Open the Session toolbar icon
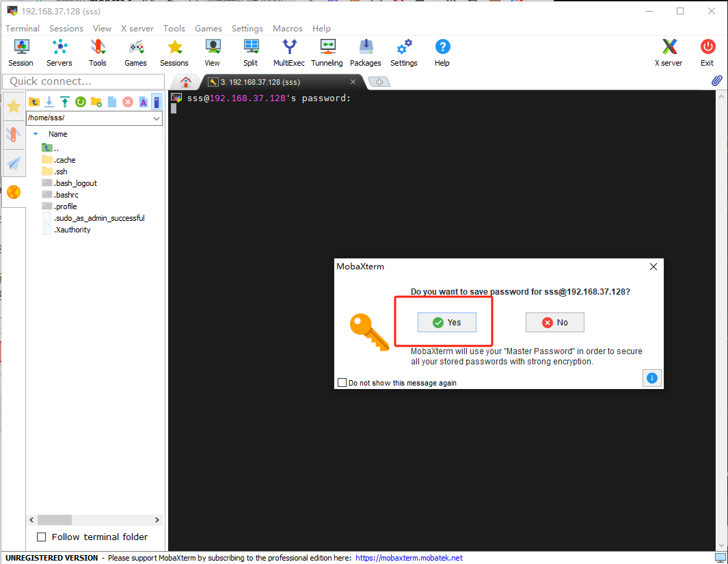The height and width of the screenshot is (564, 728). (21, 53)
